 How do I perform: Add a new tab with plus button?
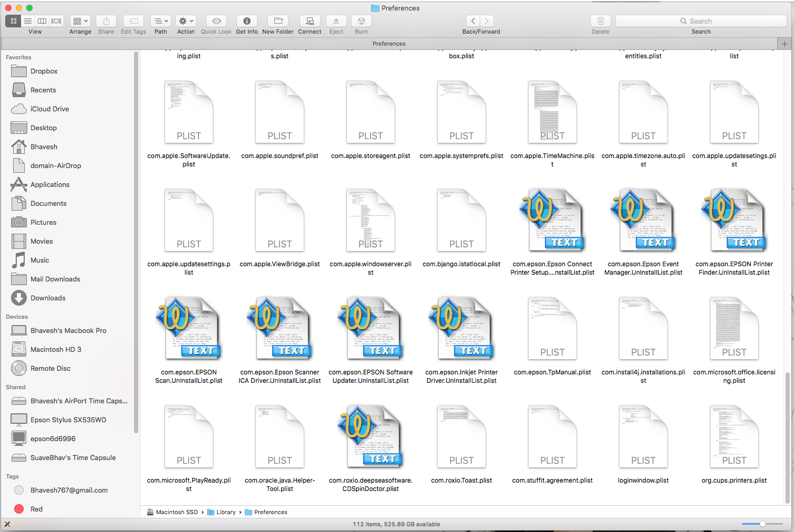pyautogui.click(x=785, y=44)
